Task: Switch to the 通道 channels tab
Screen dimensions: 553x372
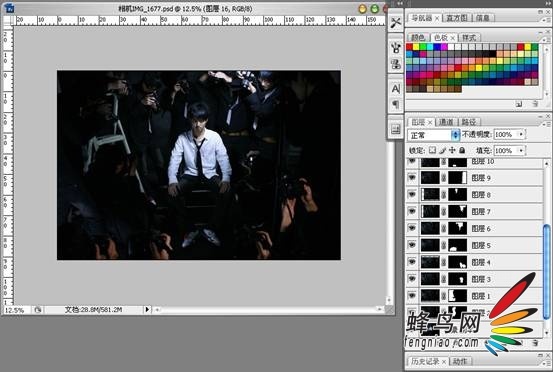Action: point(446,122)
